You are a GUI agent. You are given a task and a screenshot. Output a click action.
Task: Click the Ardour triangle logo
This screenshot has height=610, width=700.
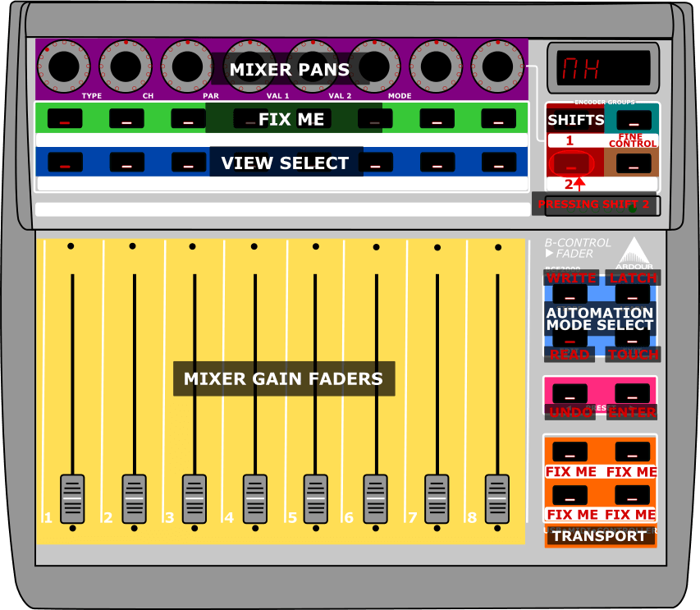[x=634, y=253]
